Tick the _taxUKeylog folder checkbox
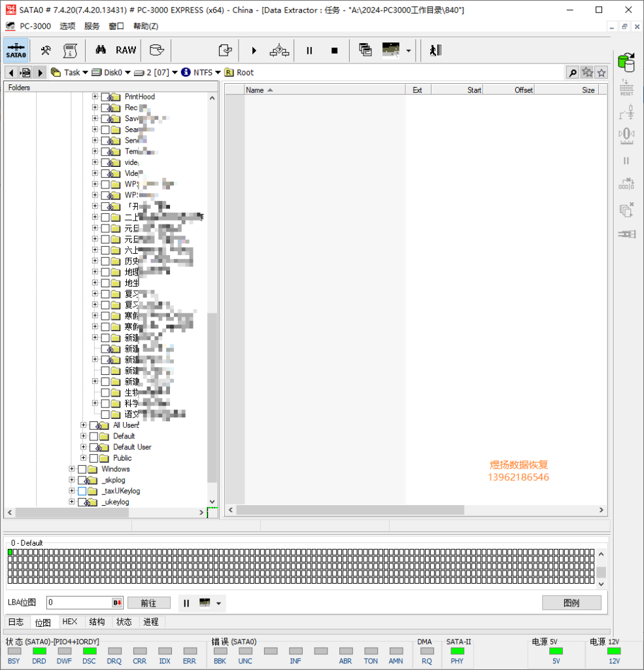644x670 pixels. [82, 491]
